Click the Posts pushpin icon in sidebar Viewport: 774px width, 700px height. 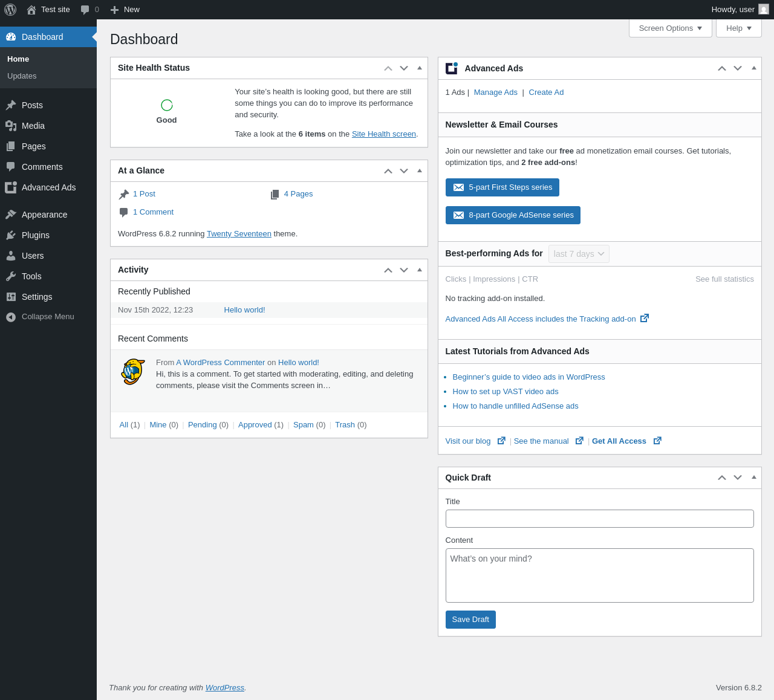coord(11,105)
